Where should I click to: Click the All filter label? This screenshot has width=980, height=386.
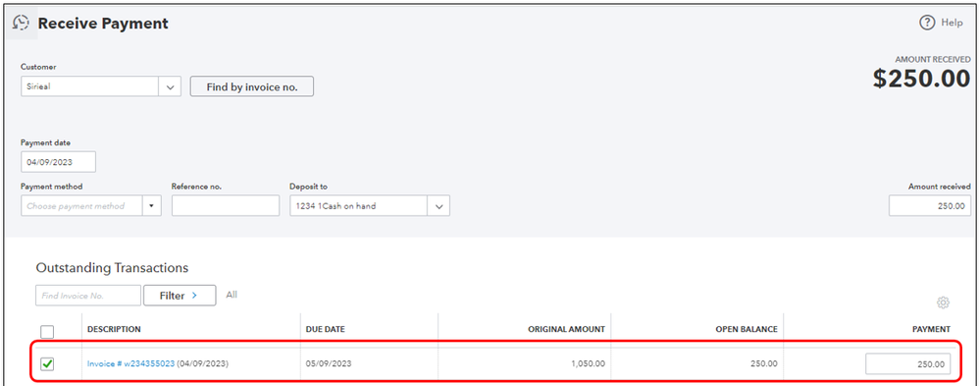[232, 295]
